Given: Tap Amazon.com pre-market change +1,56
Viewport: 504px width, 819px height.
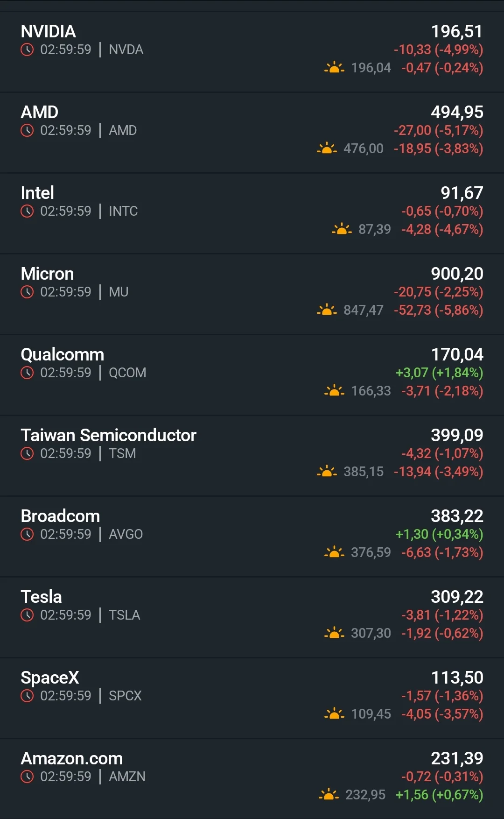Looking at the screenshot, I should (412, 795).
